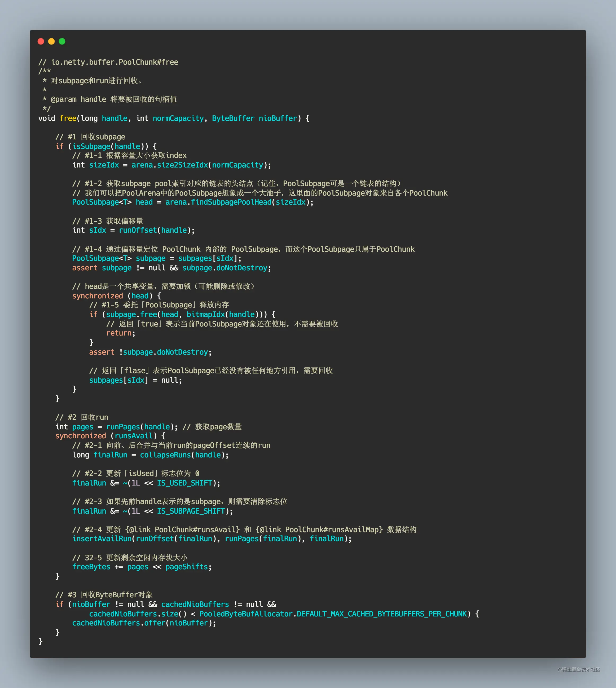Click the "return;" statement
This screenshot has width=616, height=688.
(121, 333)
